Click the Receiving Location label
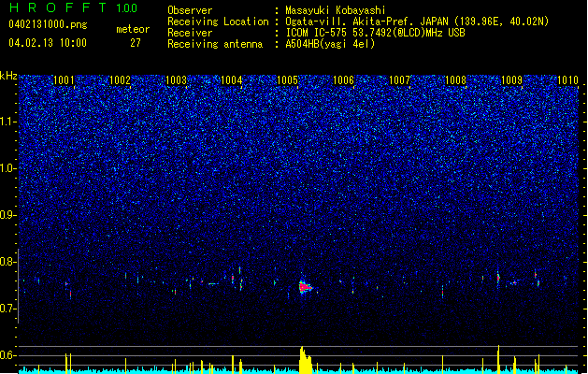The width and height of the screenshot is (588, 374). 218,22
